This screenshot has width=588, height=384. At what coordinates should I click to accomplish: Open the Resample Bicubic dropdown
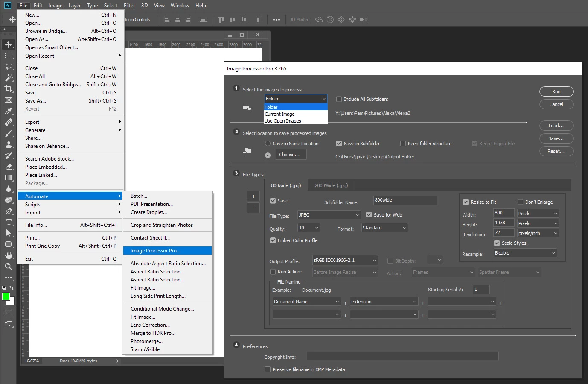(526, 253)
